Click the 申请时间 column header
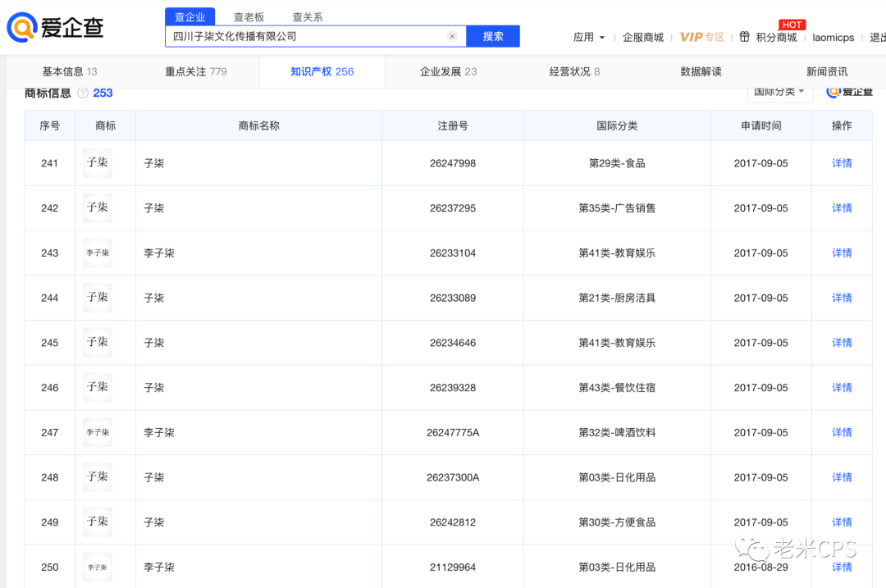This screenshot has height=588, width=886. tap(761, 126)
